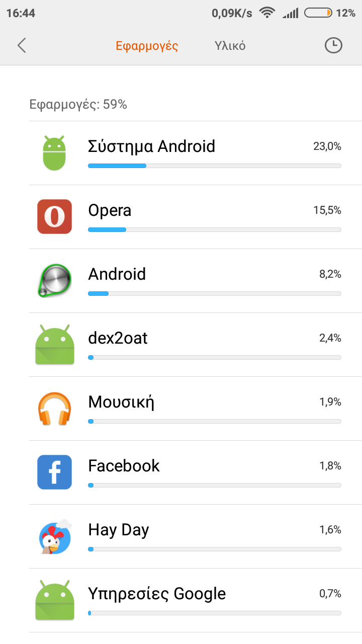Tap the orange headphones Music icon
This screenshot has width=362, height=644.
[54, 409]
